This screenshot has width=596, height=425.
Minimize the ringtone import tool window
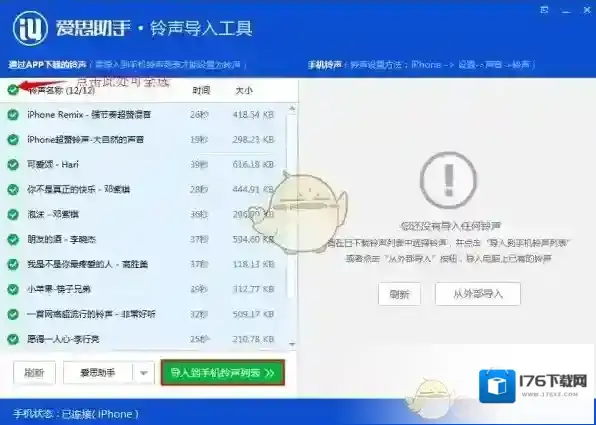[x=566, y=11]
